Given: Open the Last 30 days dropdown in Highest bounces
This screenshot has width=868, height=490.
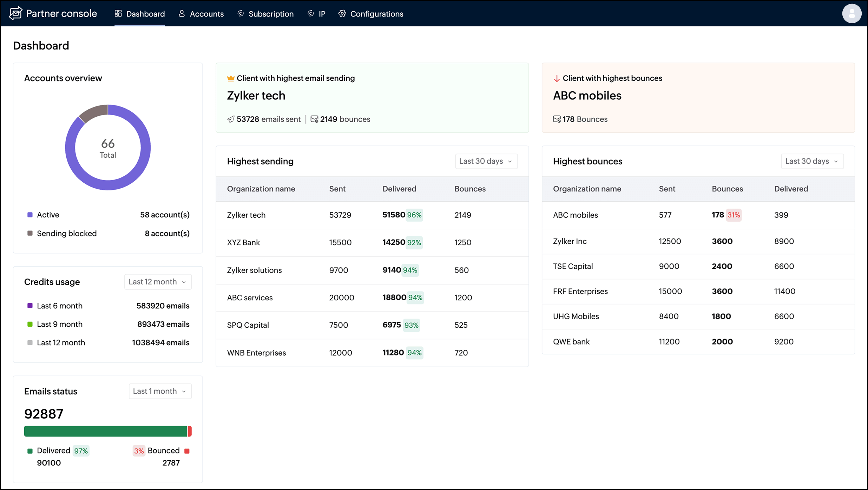Looking at the screenshot, I should [x=812, y=161].
